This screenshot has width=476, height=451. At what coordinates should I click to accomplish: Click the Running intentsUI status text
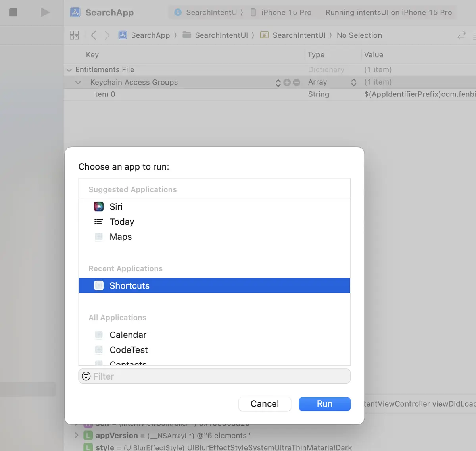tap(389, 12)
